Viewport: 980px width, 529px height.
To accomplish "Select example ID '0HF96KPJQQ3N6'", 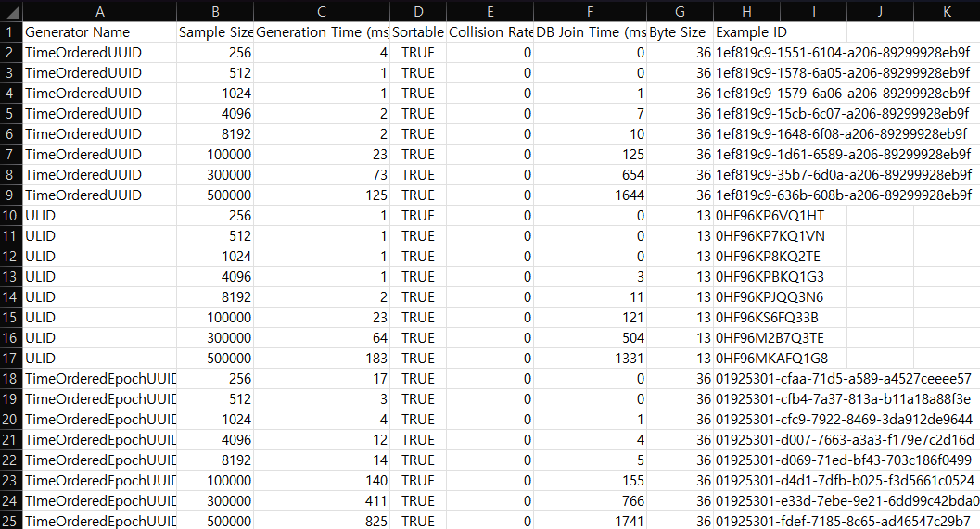I will pos(770,297).
